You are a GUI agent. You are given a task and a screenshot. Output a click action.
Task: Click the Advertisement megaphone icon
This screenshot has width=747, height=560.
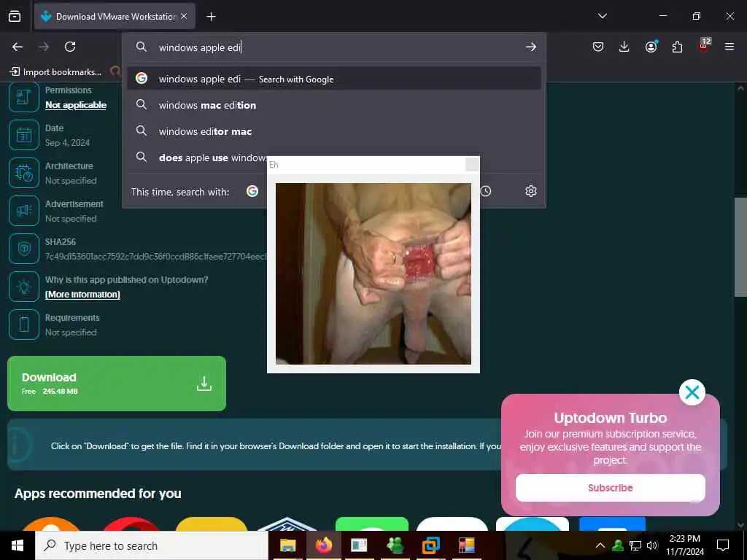(24, 211)
